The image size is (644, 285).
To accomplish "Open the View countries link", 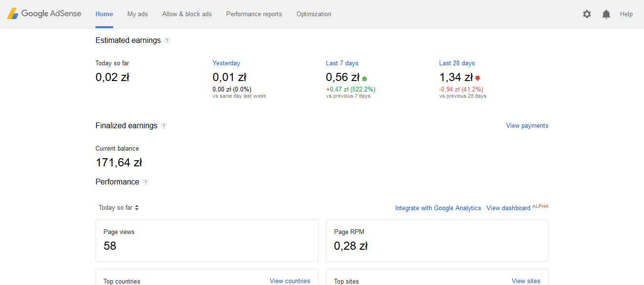I will 290,281.
